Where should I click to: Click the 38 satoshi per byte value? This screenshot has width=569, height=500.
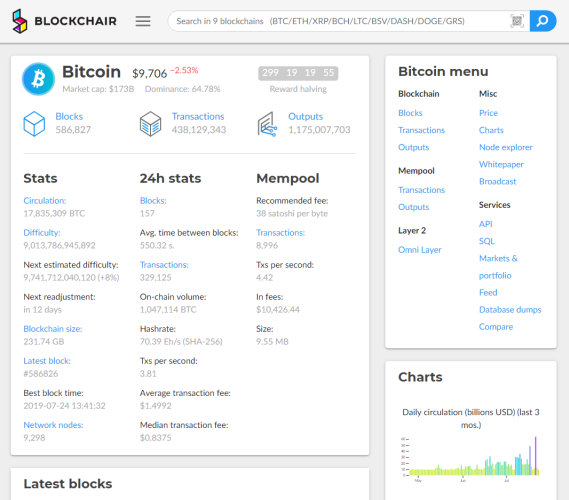click(292, 213)
